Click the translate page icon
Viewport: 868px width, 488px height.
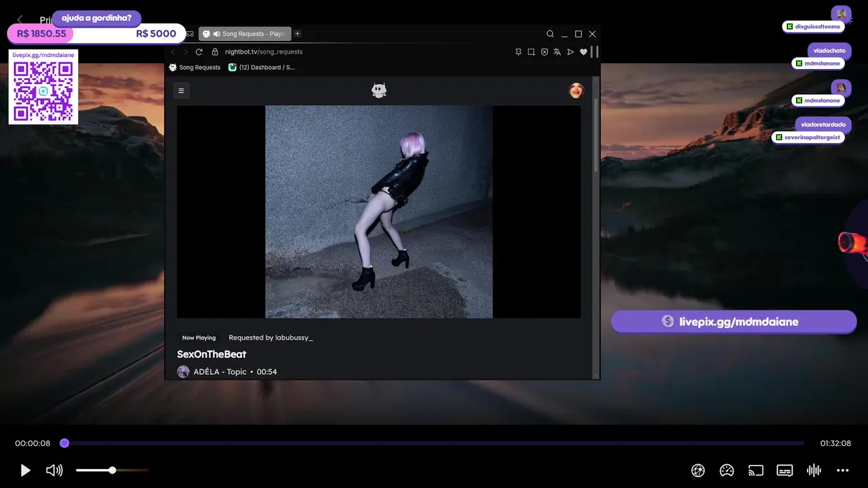click(557, 52)
